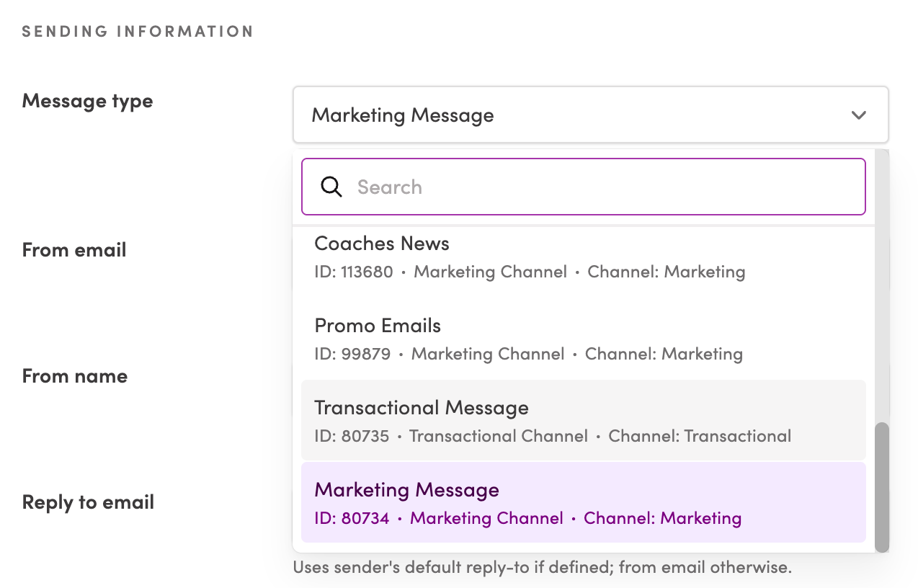Screen dimensions: 918x588
Task: Click the reply-to helper text below the list
Action: pos(542,568)
